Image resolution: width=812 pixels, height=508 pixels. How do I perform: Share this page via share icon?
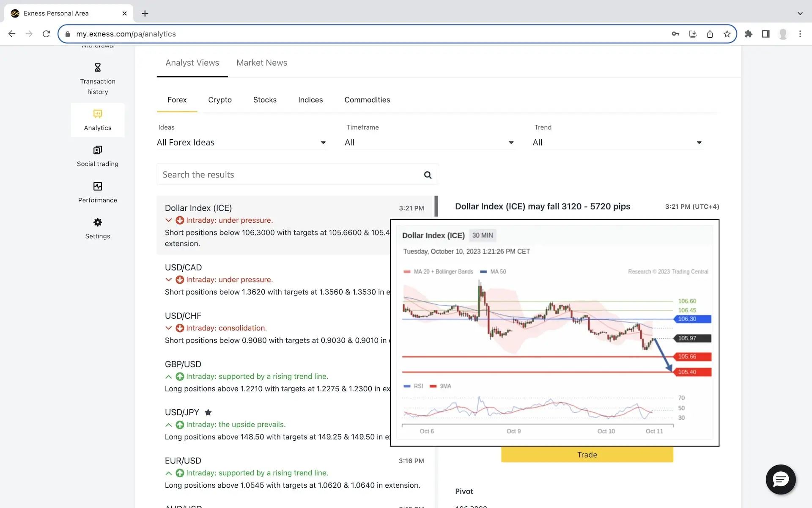[710, 34]
